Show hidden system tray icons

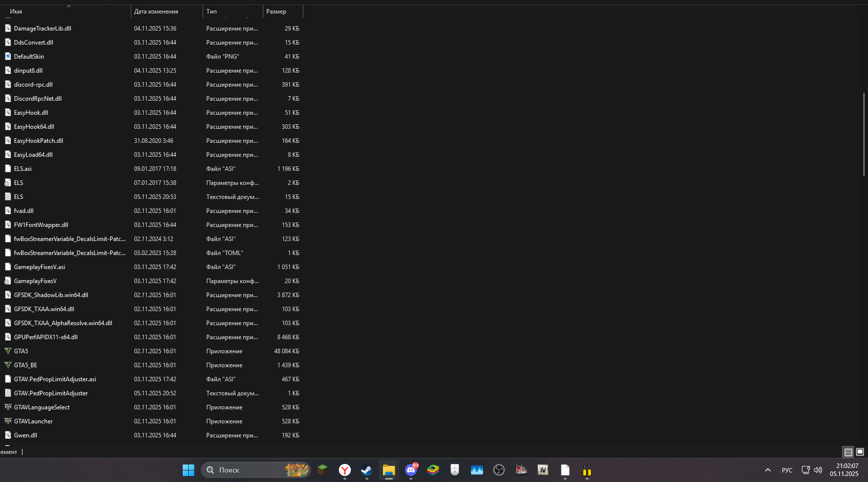pyautogui.click(x=767, y=470)
